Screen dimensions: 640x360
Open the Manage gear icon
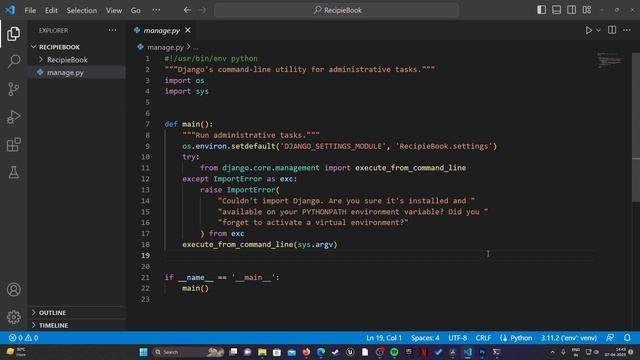coord(13,317)
